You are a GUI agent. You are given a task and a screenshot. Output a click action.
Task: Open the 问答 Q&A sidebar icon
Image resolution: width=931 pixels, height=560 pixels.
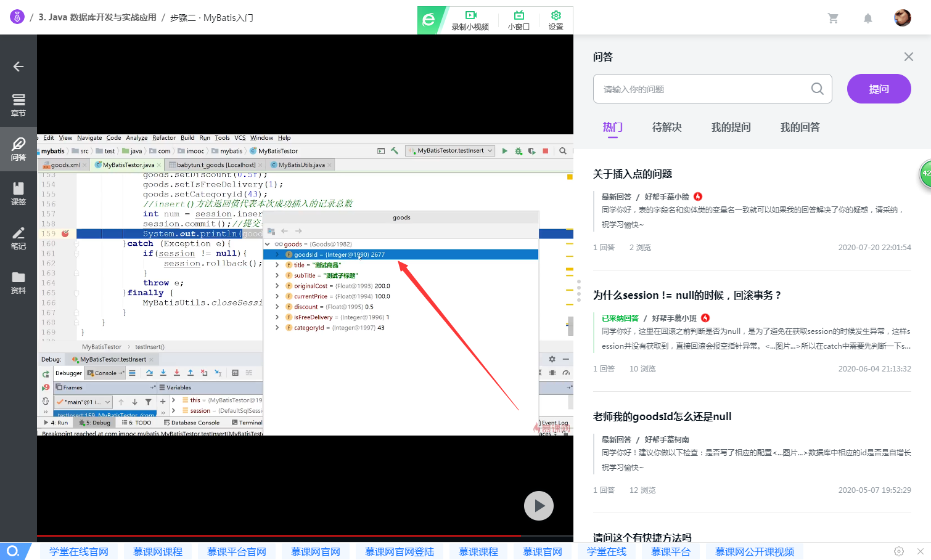(18, 149)
